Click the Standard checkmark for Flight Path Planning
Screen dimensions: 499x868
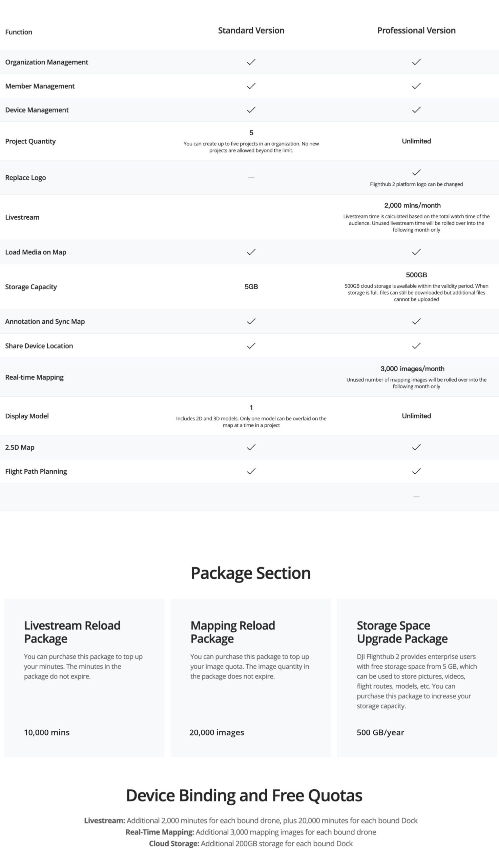(x=251, y=471)
